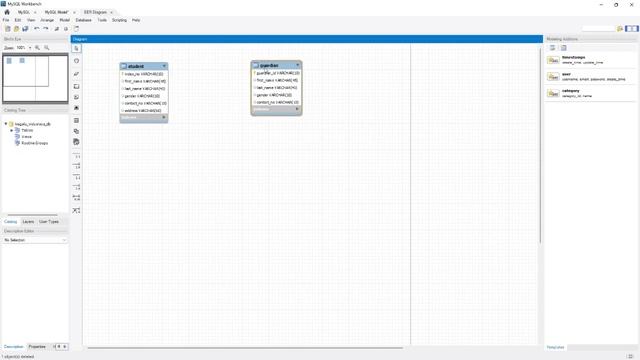Switch to the Properties tab at bottom
This screenshot has width=640, height=360.
coord(37,347)
